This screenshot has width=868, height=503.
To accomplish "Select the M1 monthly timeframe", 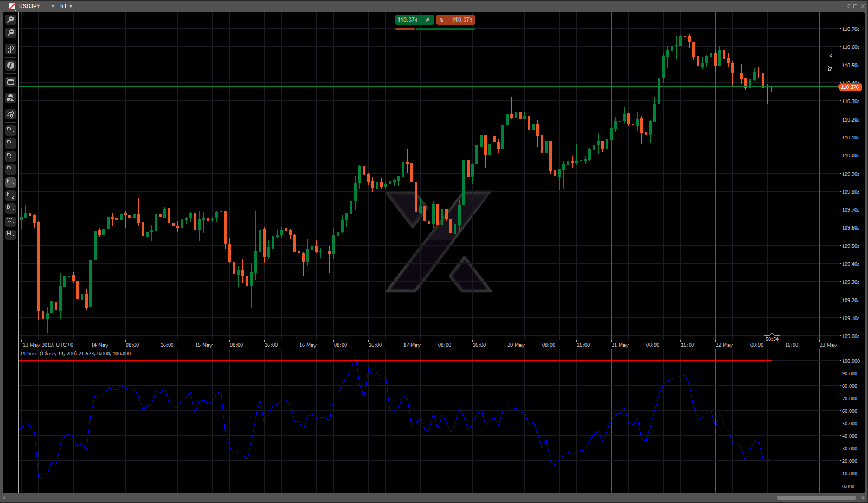I will click(x=10, y=234).
